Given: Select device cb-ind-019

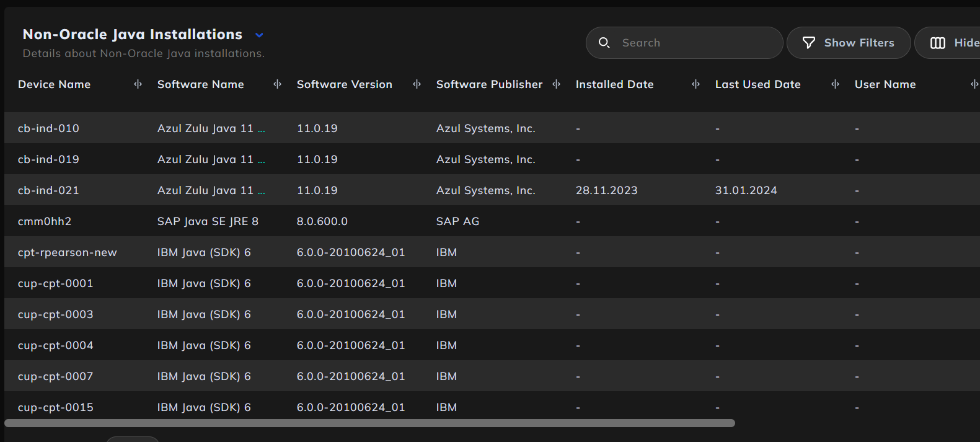Looking at the screenshot, I should coord(48,159).
